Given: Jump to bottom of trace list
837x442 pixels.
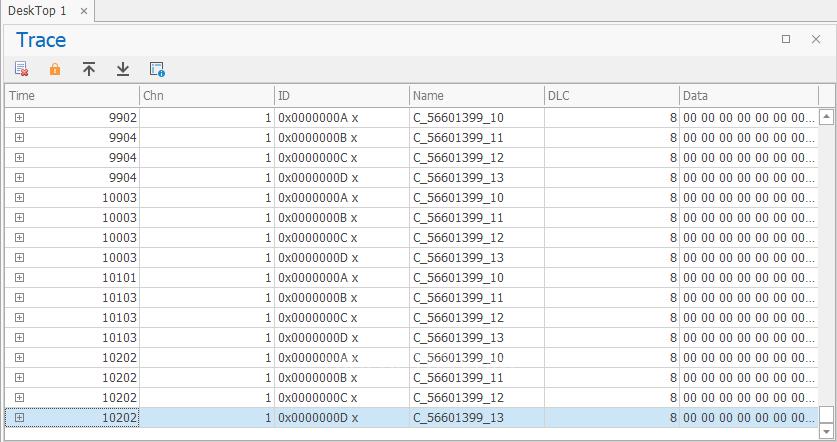Looking at the screenshot, I should click(123, 69).
